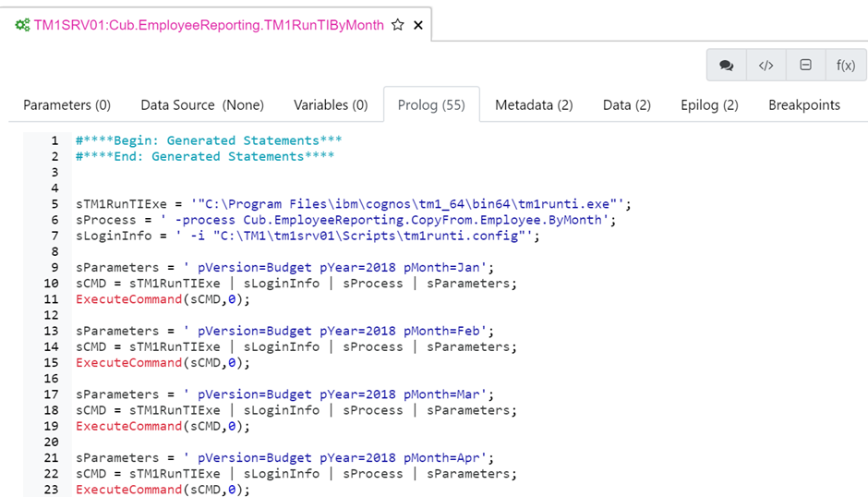The image size is (868, 497).
Task: Open the comments speech bubble button
Action: click(727, 66)
